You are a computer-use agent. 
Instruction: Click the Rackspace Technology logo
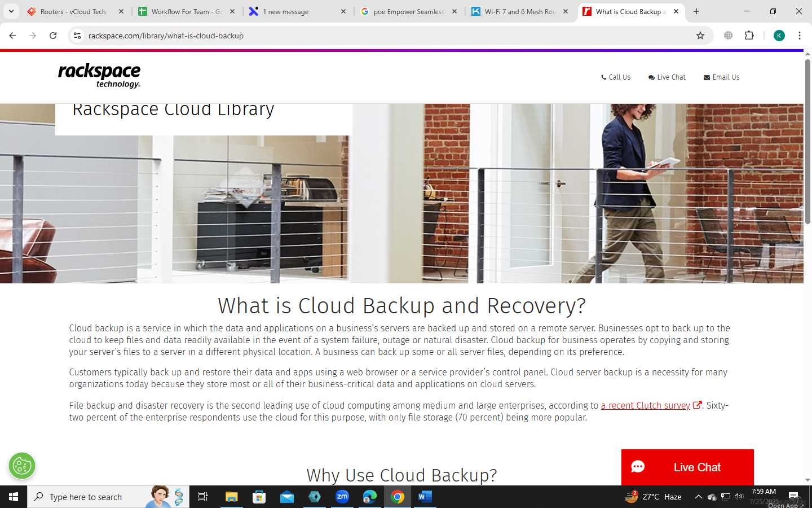(x=99, y=76)
